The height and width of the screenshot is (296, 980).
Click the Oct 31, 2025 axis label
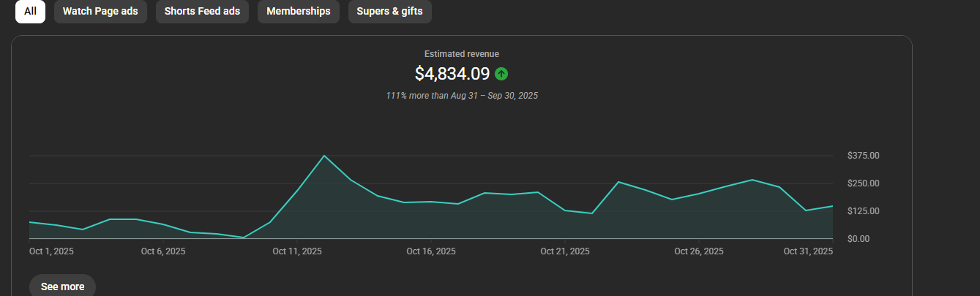808,251
